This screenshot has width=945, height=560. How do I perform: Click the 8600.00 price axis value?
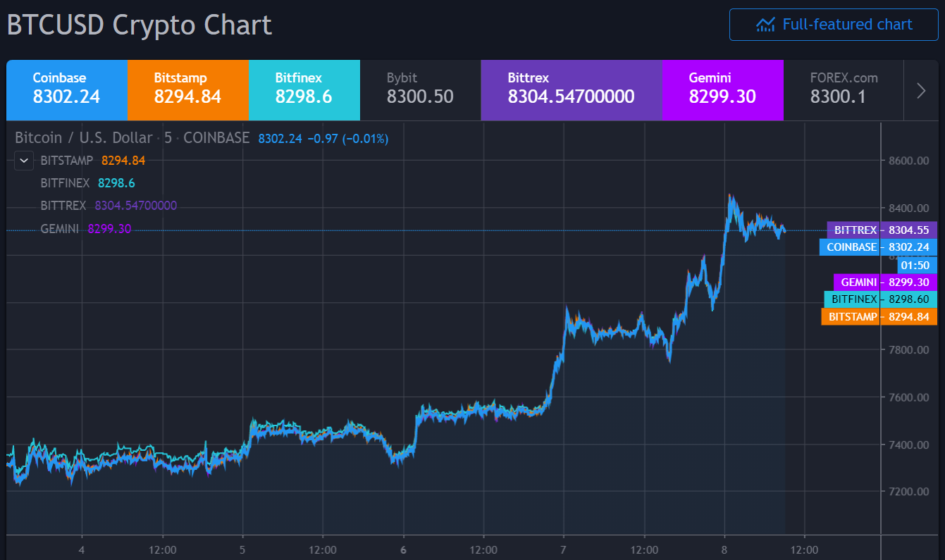click(909, 161)
